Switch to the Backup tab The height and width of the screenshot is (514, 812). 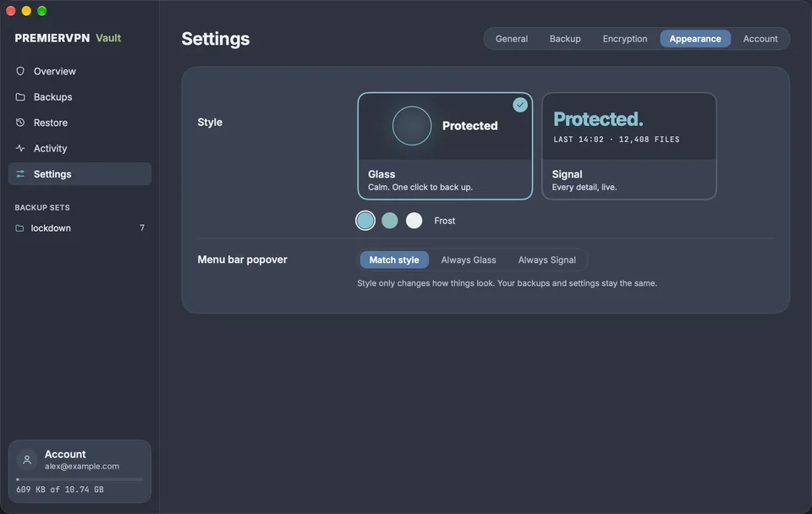[565, 39]
